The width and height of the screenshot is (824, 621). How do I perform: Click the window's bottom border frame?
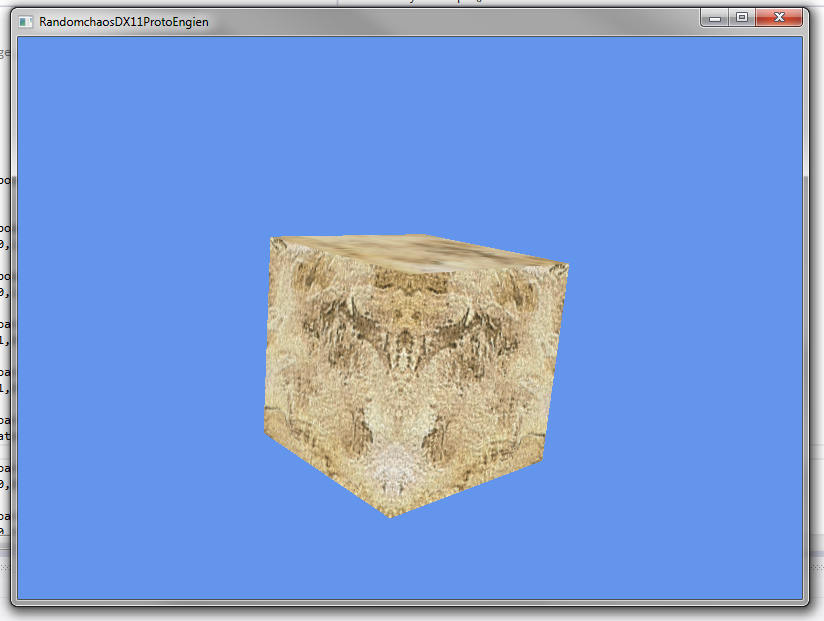410,603
